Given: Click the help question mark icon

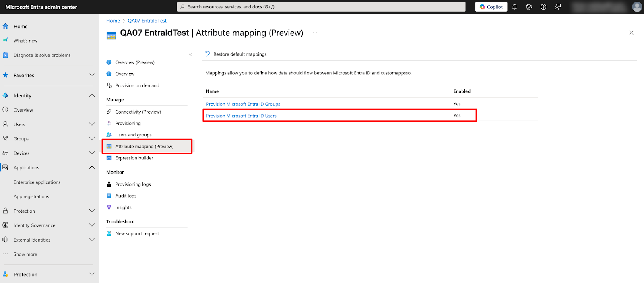Looking at the screenshot, I should pyautogui.click(x=543, y=7).
